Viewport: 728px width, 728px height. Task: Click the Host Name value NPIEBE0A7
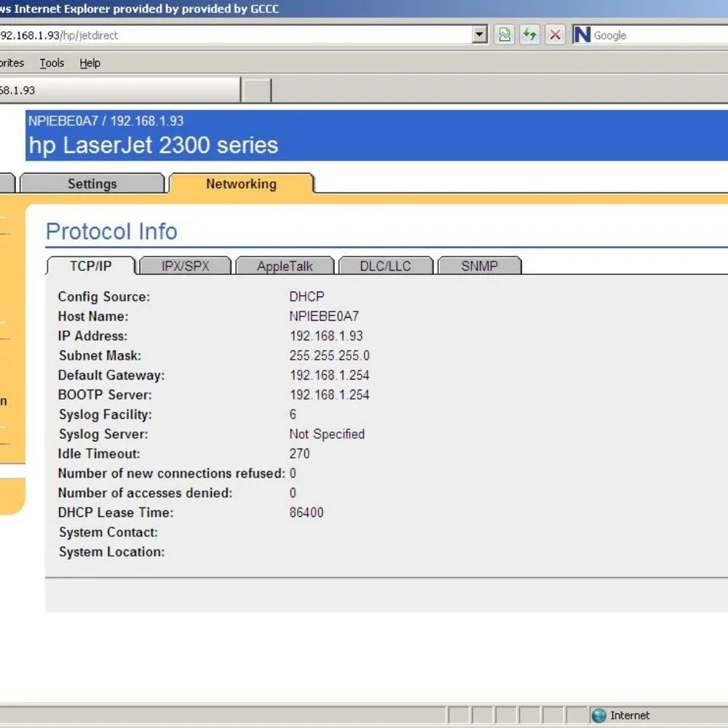[324, 316]
